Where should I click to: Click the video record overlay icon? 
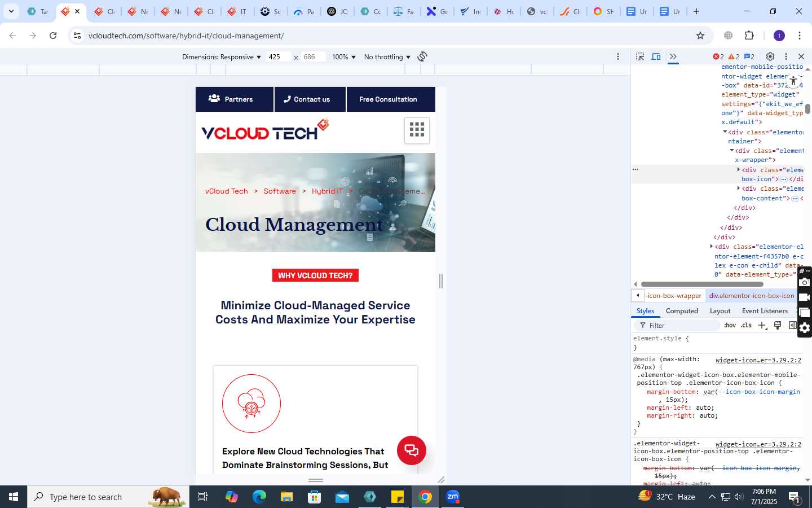pyautogui.click(x=805, y=297)
